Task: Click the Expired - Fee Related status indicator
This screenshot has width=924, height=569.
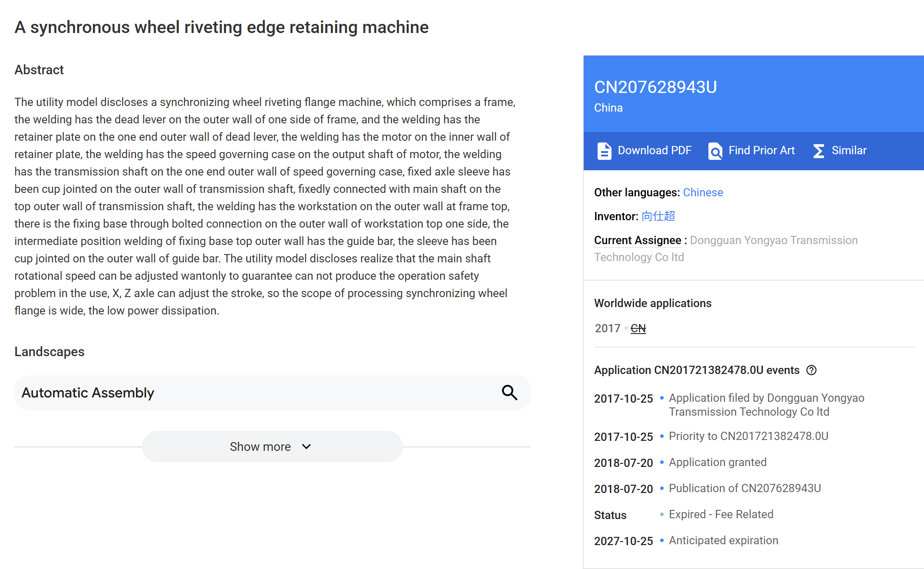Action: pos(721,514)
